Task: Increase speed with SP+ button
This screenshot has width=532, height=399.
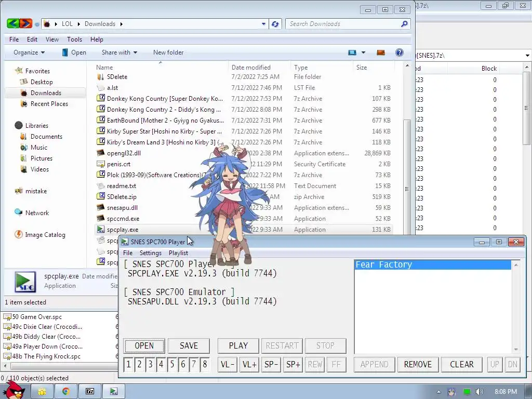Action: pos(293,364)
